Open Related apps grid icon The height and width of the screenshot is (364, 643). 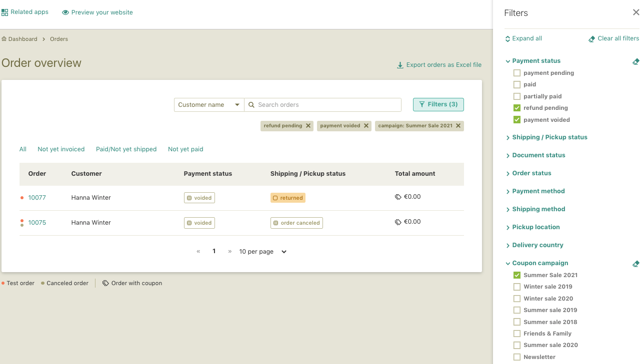tap(5, 12)
